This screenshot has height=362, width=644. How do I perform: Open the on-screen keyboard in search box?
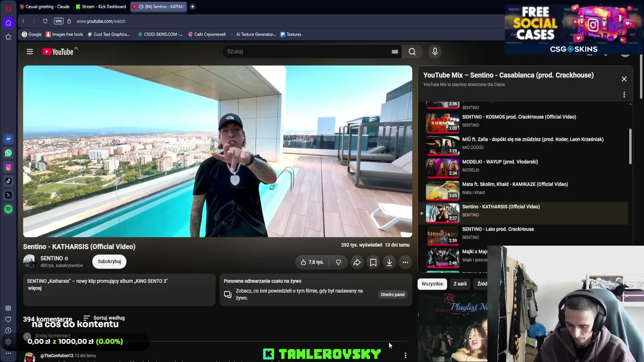click(x=395, y=51)
